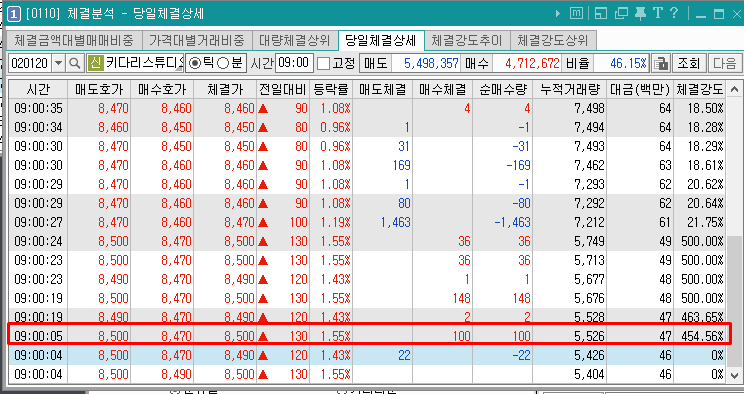Click the 09:00:34 time cell

(x=38, y=127)
